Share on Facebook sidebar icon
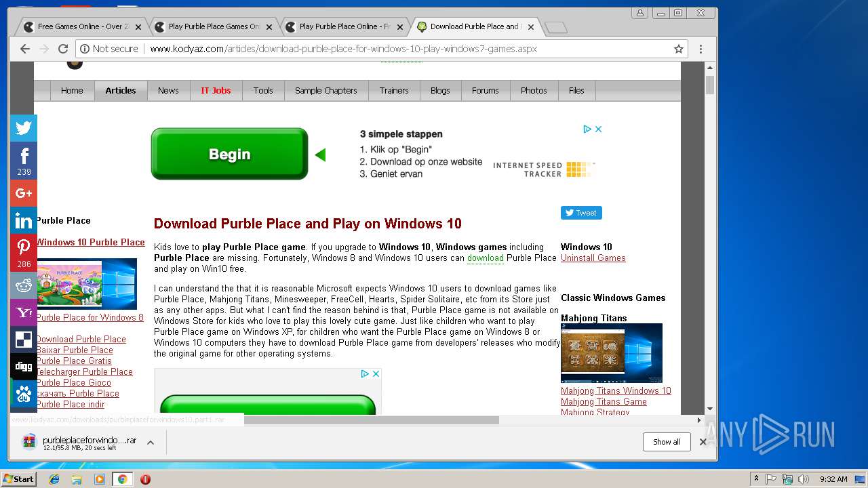 tap(24, 161)
